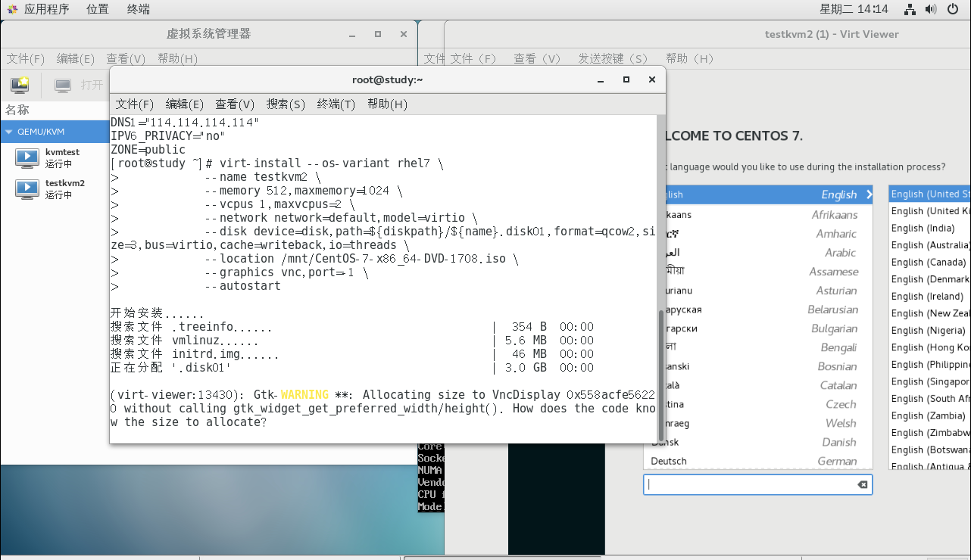Click the GNOME applications foot icon

click(x=12, y=9)
